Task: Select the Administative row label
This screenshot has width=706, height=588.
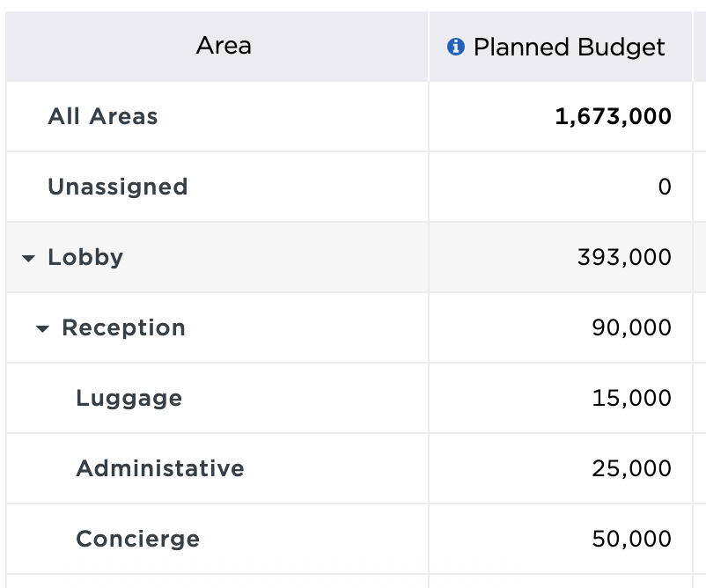Action: [159, 468]
